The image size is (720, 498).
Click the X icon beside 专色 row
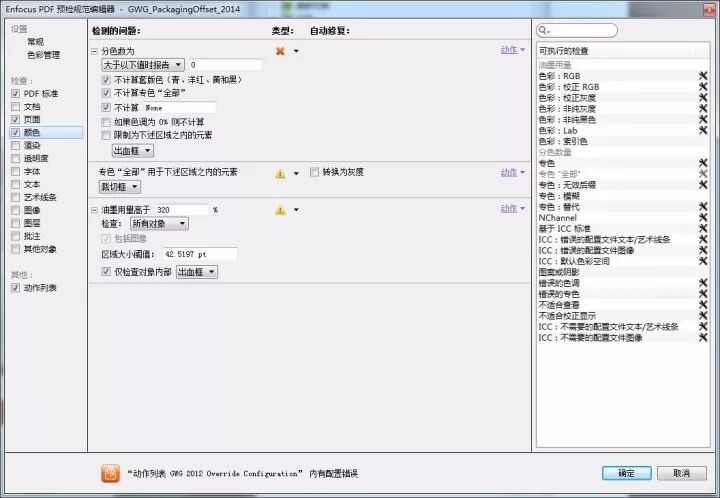pyautogui.click(x=703, y=163)
